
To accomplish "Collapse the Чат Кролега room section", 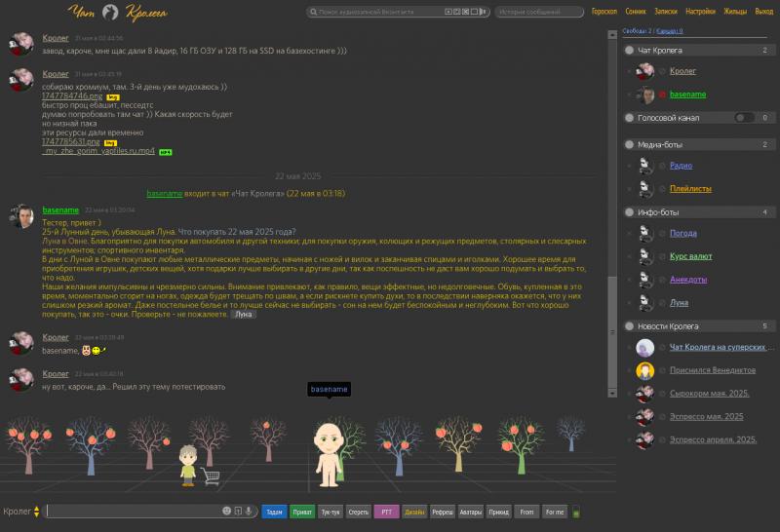I will [630, 50].
